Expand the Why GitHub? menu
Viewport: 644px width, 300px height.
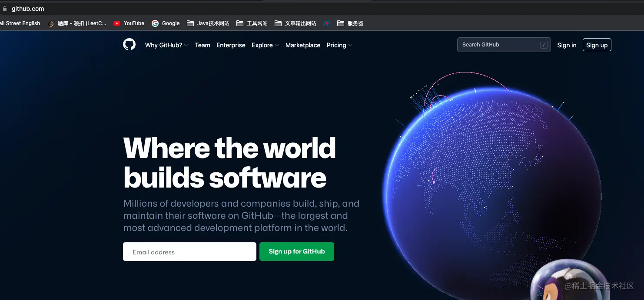166,45
